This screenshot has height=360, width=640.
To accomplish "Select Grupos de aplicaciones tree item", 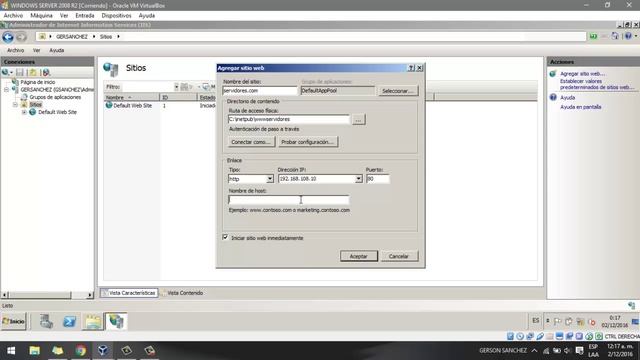I will (55, 97).
